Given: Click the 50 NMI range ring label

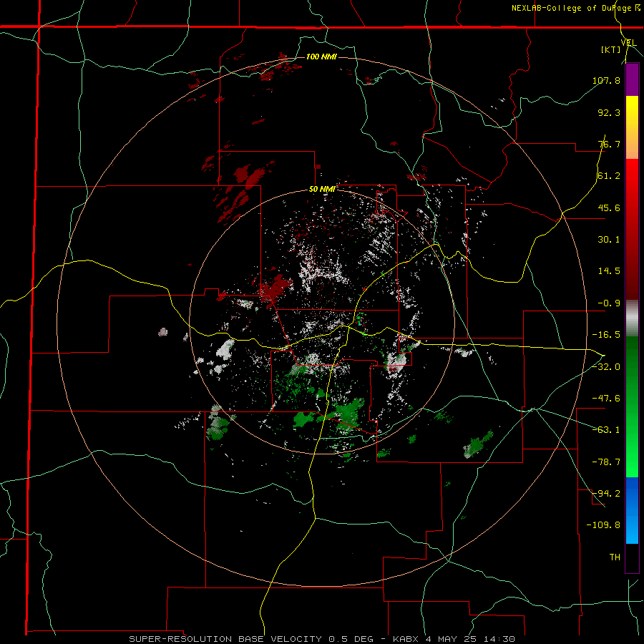Looking at the screenshot, I should pyautogui.click(x=322, y=190).
